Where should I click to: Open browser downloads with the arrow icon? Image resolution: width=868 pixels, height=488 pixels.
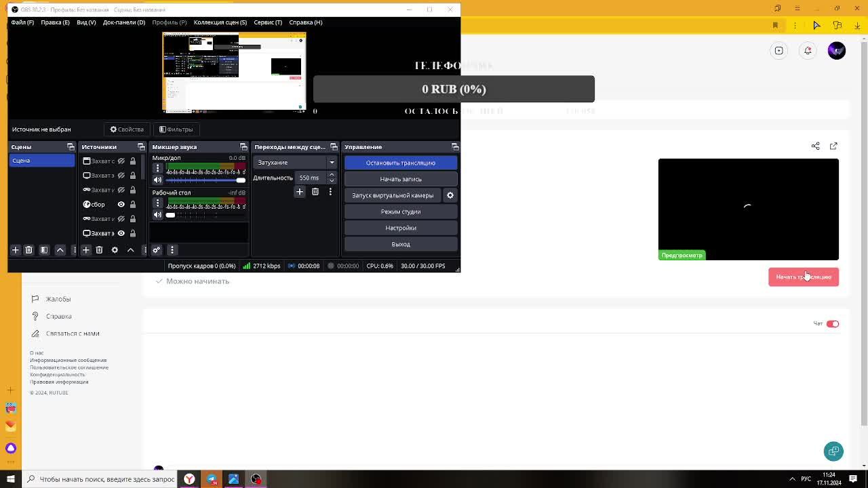pos(856,25)
